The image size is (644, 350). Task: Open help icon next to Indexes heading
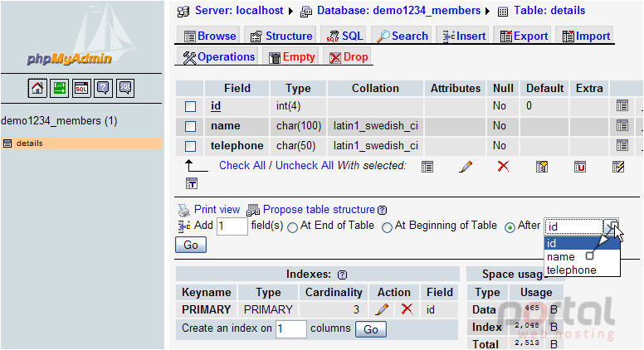(x=342, y=275)
